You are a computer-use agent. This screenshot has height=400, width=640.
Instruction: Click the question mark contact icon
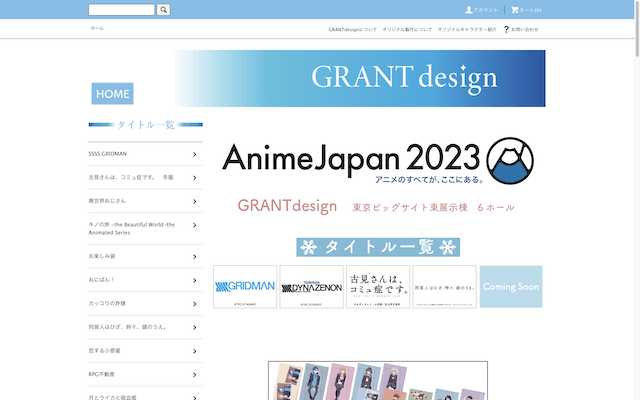pyautogui.click(x=506, y=29)
